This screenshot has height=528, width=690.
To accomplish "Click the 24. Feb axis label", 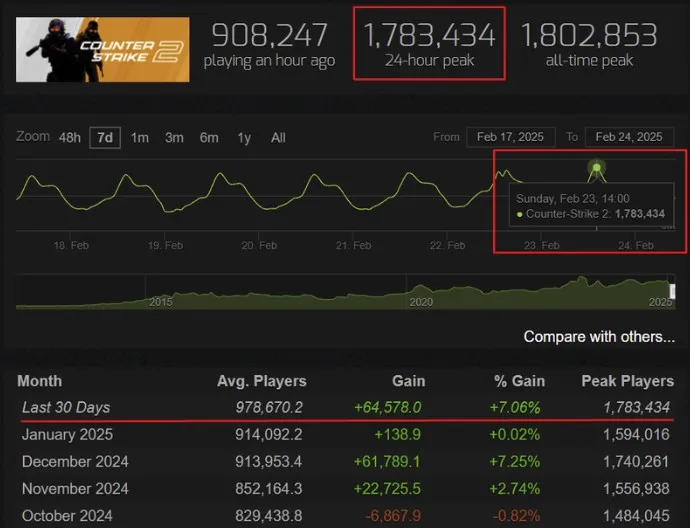I will click(x=636, y=246).
